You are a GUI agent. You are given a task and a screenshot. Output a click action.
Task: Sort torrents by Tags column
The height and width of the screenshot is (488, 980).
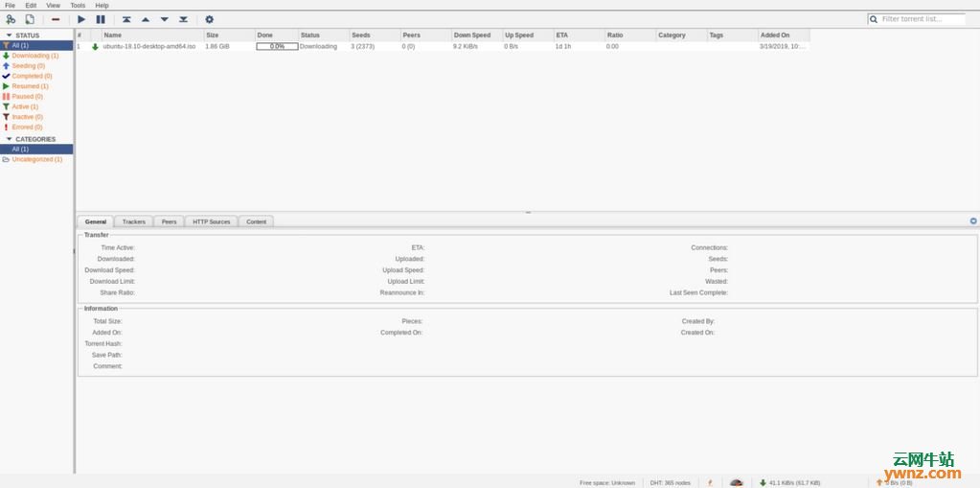[733, 35]
